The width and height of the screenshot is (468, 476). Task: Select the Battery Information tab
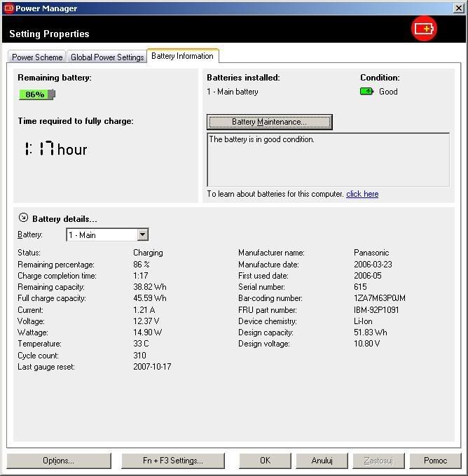(182, 56)
